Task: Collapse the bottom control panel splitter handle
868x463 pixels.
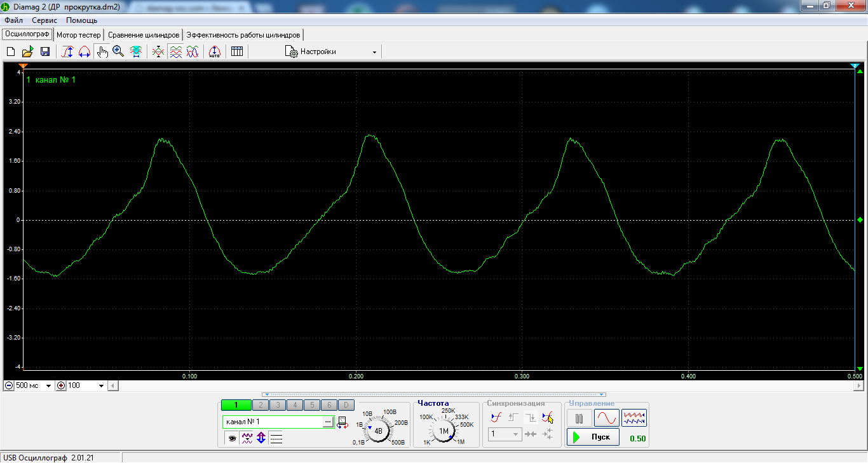Action: 434,394
